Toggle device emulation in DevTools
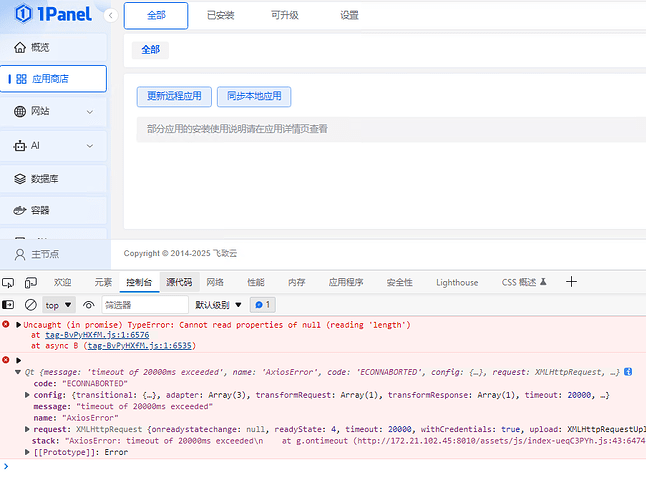Screen dimensions: 646x500 (30, 283)
